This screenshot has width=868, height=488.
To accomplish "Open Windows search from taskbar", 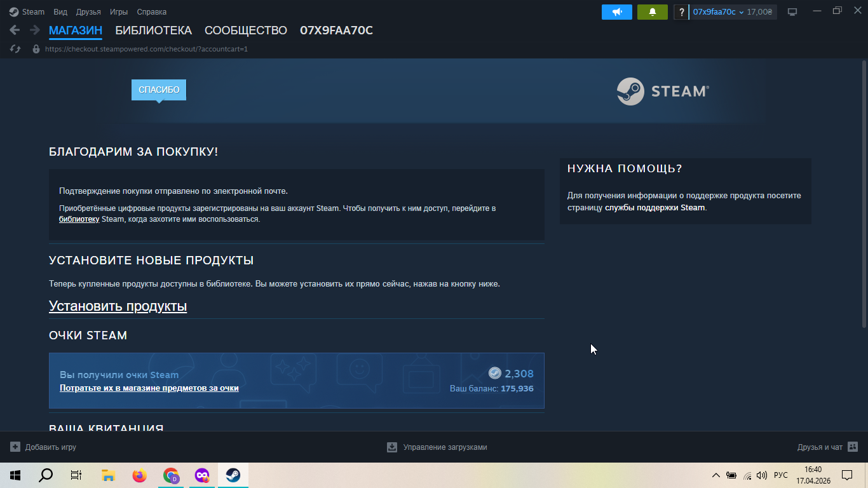I will coord(46,475).
